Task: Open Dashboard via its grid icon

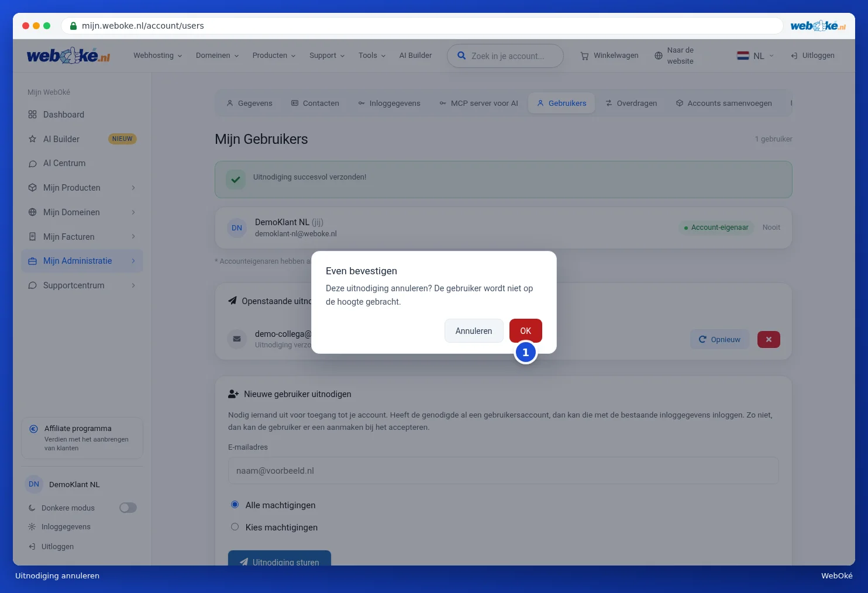Action: tap(33, 115)
